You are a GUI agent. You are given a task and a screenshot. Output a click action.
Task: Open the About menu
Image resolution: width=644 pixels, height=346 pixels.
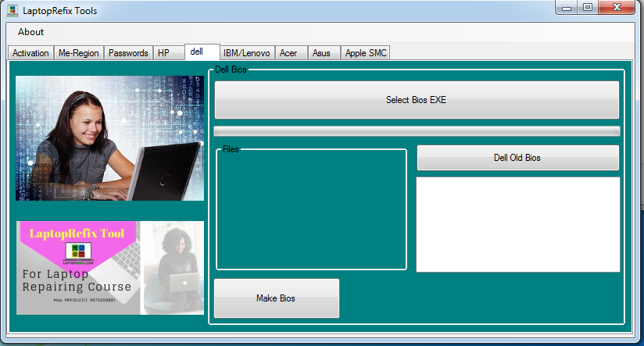[30, 32]
